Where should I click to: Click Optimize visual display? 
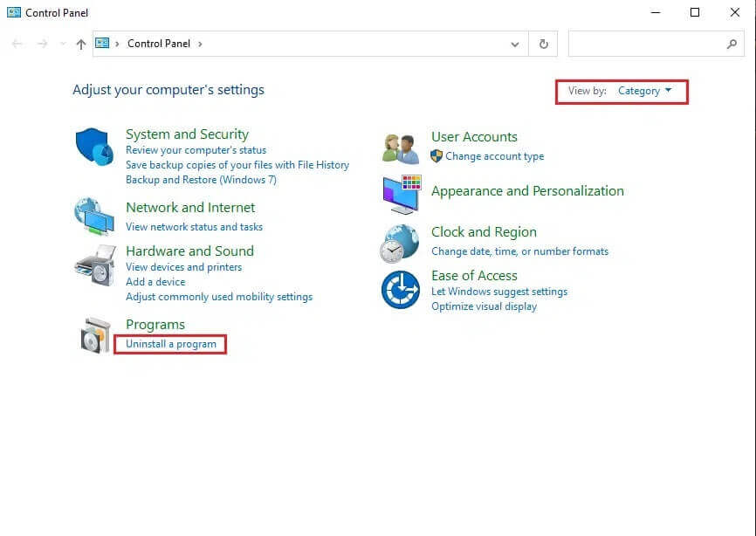(x=484, y=306)
